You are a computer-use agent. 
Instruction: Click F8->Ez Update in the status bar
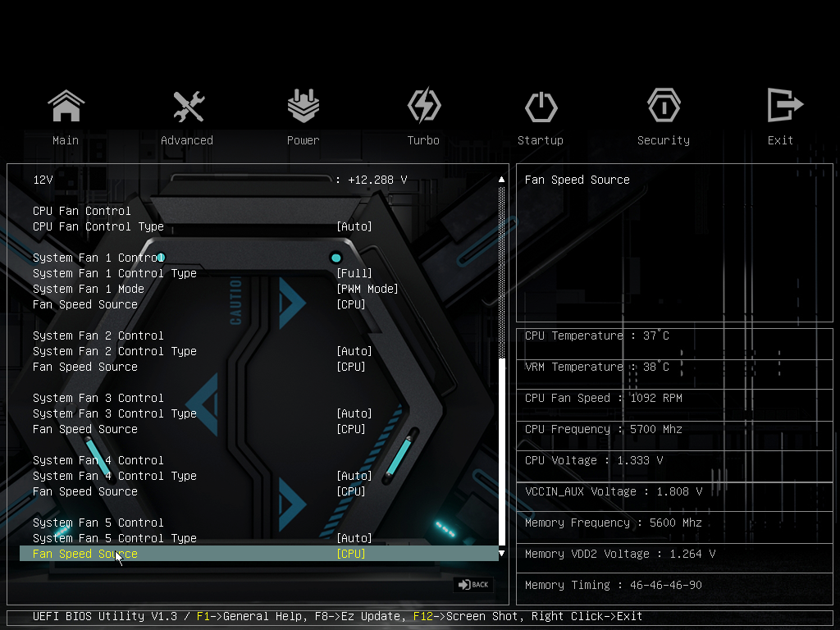(x=358, y=616)
